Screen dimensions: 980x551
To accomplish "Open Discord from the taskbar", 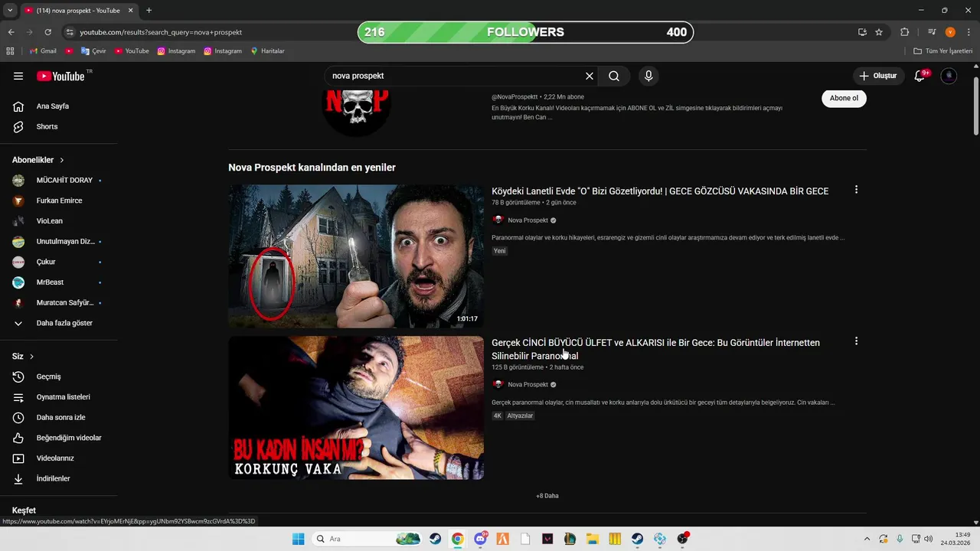I will click(x=480, y=539).
